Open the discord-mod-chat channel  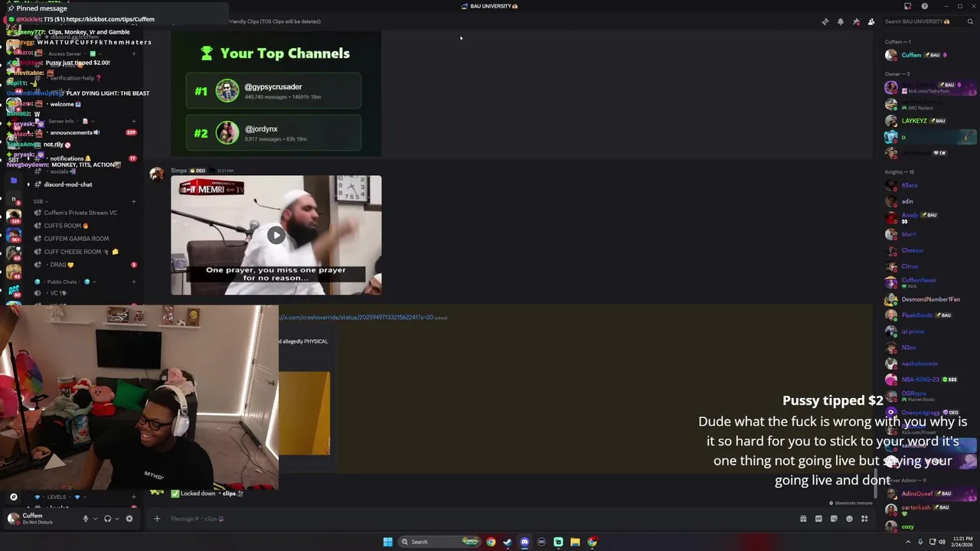point(84,184)
